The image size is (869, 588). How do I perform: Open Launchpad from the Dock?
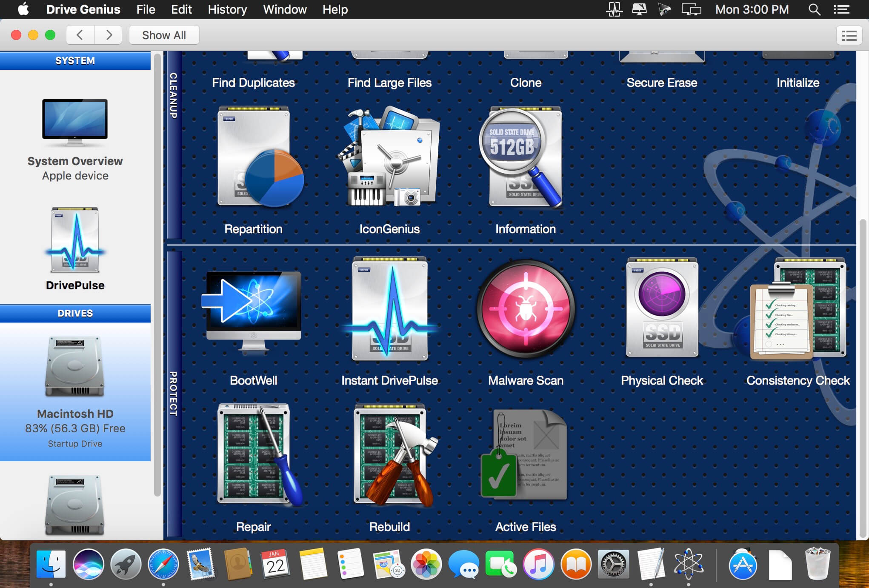click(x=126, y=564)
